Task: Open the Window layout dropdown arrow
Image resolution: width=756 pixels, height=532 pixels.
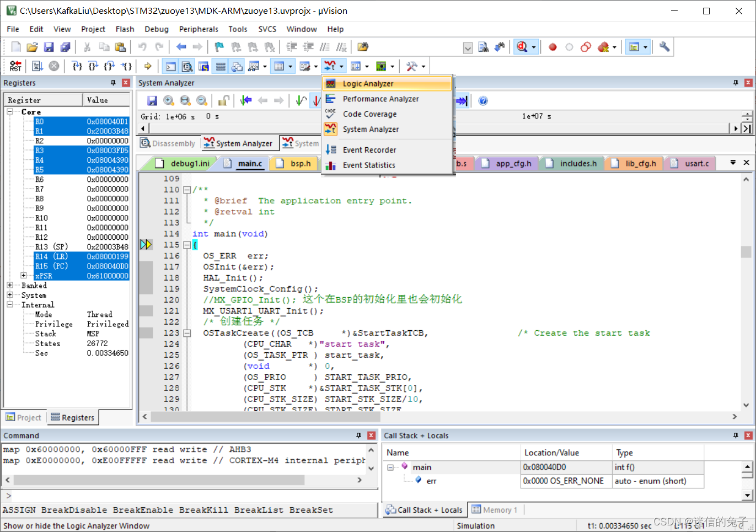Action: 645,47
